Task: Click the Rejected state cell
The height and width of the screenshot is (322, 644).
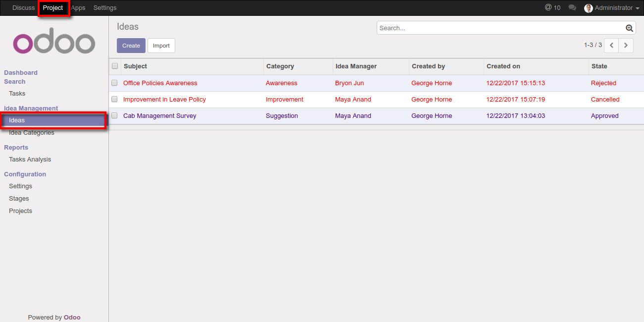Action: [x=604, y=83]
